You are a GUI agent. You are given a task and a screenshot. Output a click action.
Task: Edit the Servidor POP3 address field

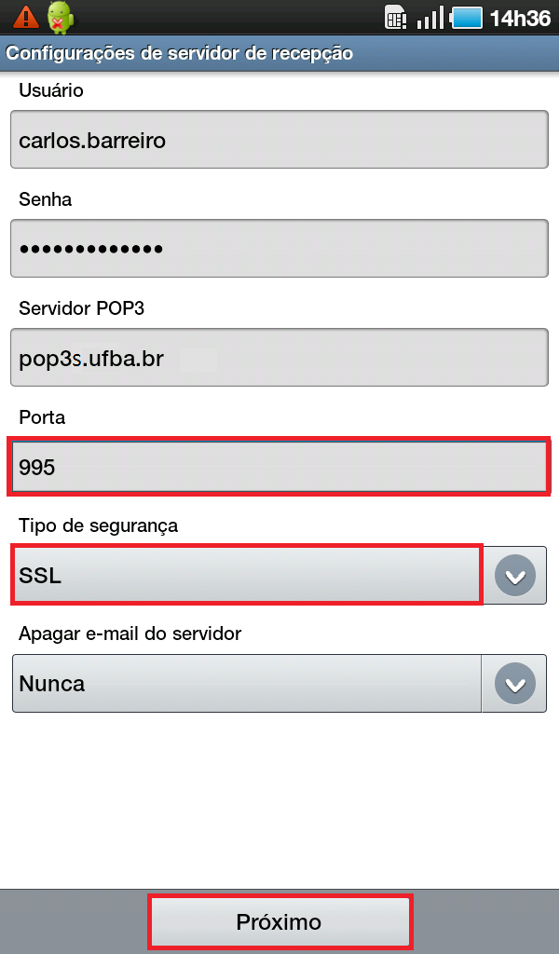pyautogui.click(x=279, y=357)
